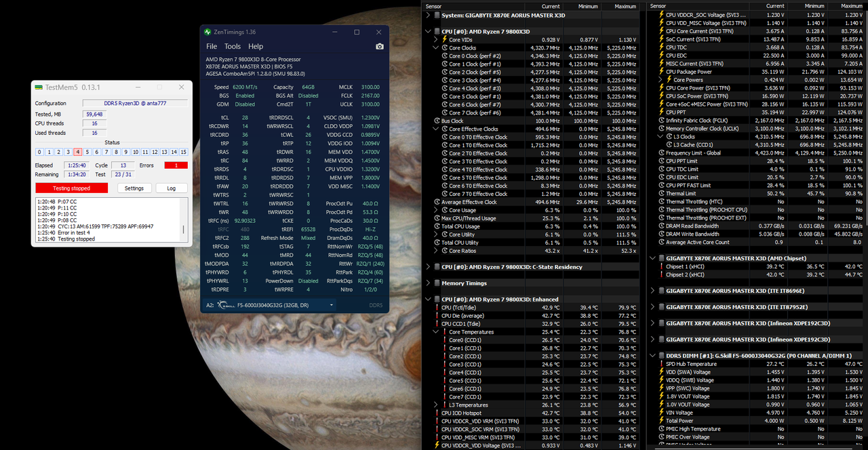868x450 pixels.
Task: Click the TestMem5 title bar app icon
Action: click(x=39, y=87)
